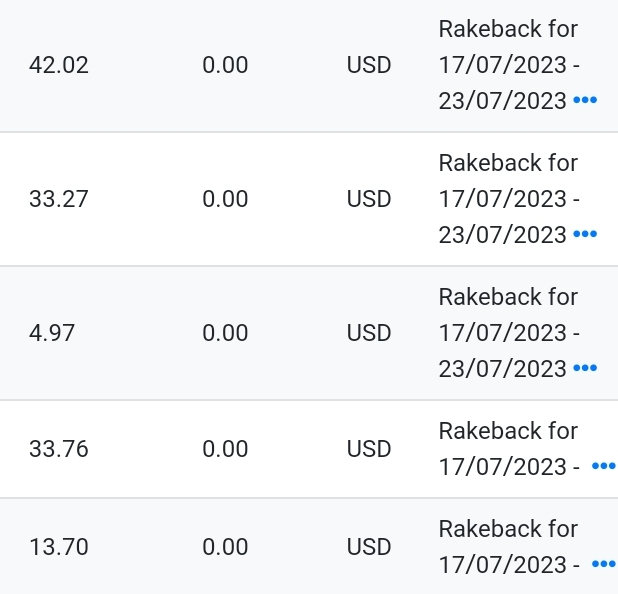
Task: Expand truncated text in the 33.76 row
Action: (x=603, y=466)
